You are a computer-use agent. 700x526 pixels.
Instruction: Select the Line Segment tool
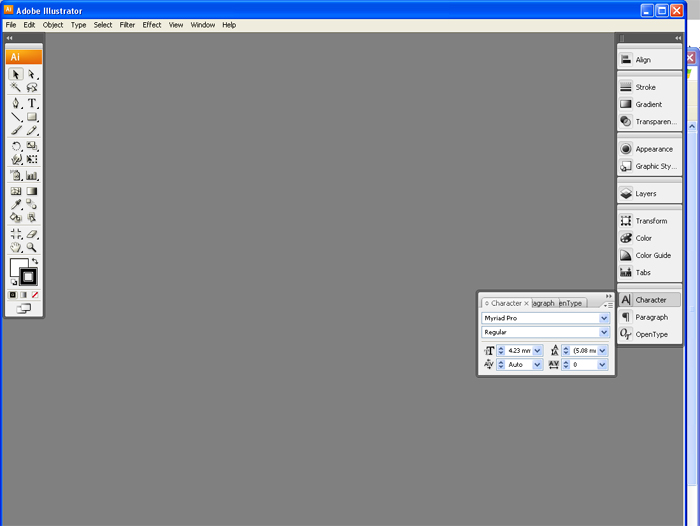coord(16,117)
